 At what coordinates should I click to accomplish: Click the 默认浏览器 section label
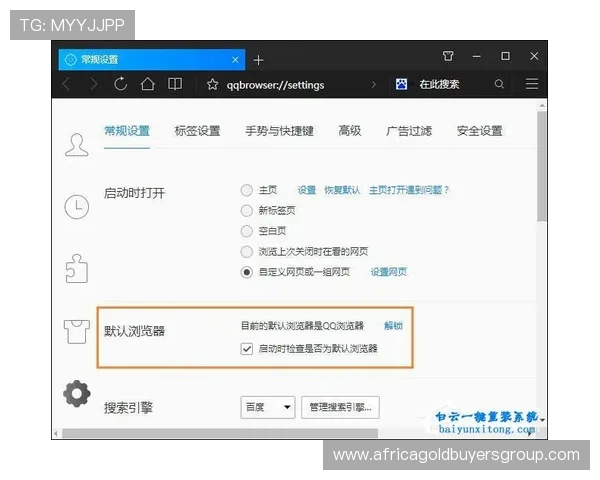(134, 331)
